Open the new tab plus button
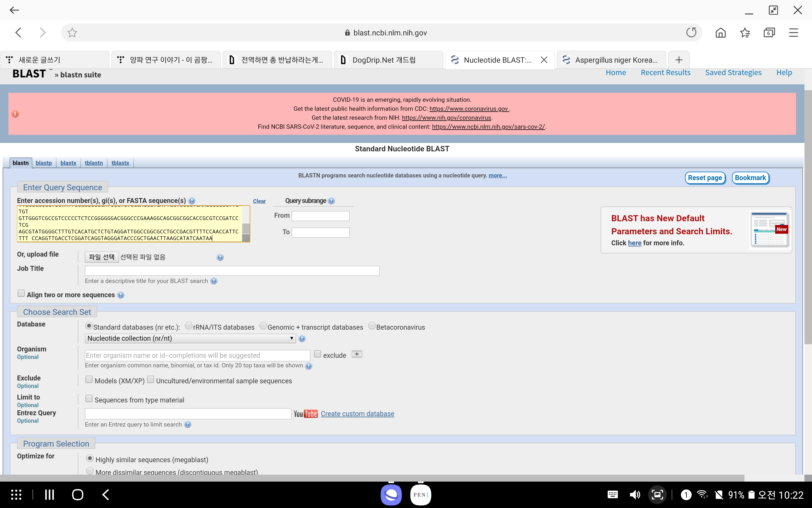The image size is (812, 508). pos(679,60)
